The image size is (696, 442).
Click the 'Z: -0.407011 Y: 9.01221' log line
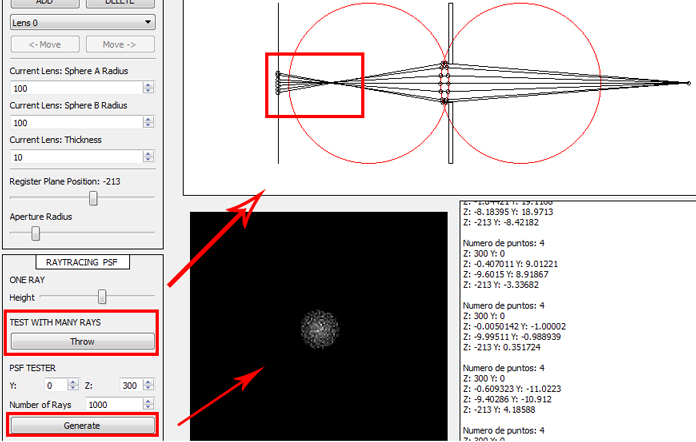[x=510, y=264]
